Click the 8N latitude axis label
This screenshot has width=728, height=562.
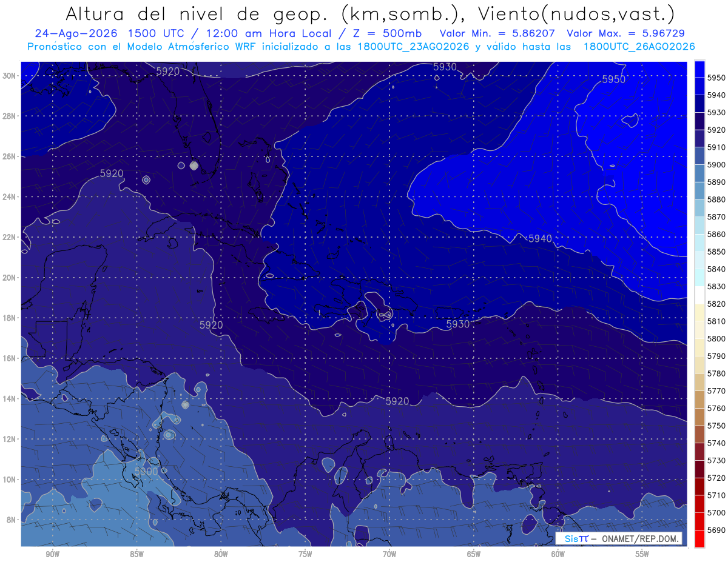[12, 520]
